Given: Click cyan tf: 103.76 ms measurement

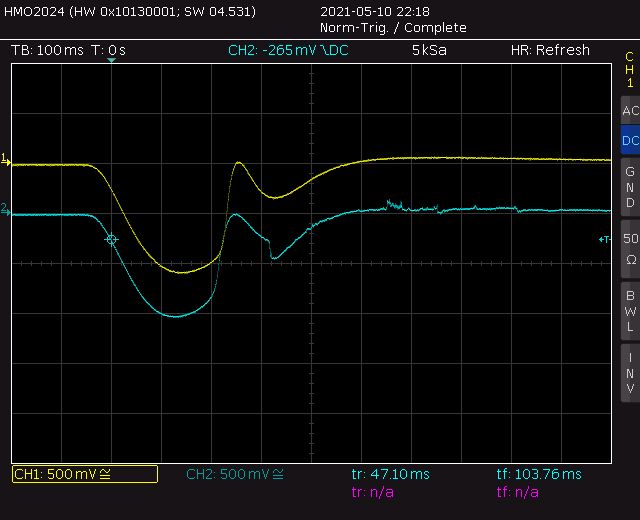Looking at the screenshot, I should click(x=539, y=474).
